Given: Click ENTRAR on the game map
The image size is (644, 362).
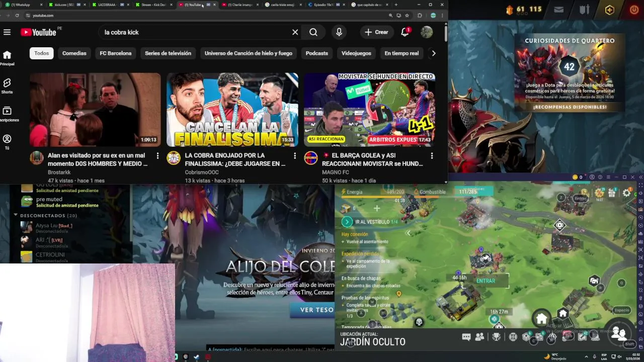Looking at the screenshot, I should click(486, 281).
